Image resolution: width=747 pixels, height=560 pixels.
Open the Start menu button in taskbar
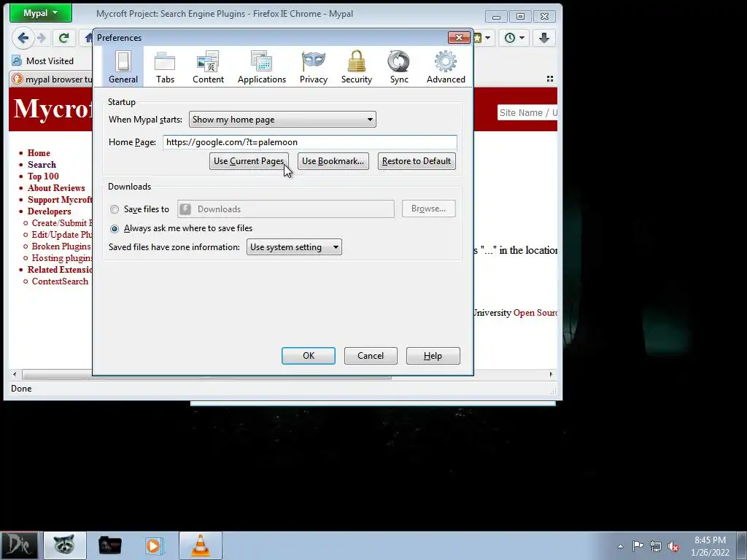click(x=20, y=545)
